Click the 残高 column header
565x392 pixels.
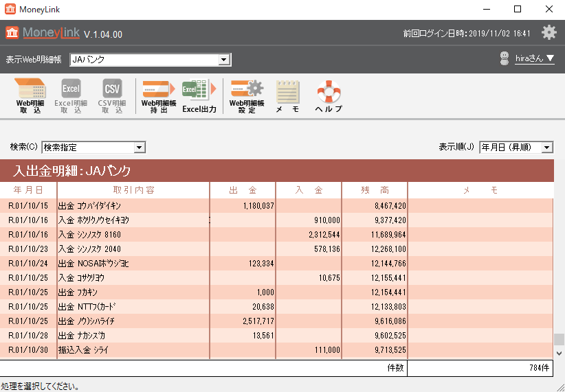pos(375,190)
